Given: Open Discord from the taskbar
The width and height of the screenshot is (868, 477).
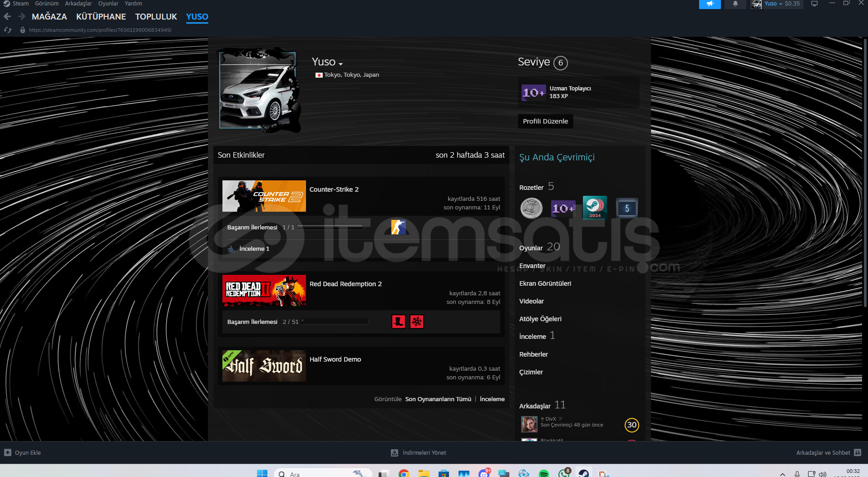Looking at the screenshot, I should coord(483,473).
